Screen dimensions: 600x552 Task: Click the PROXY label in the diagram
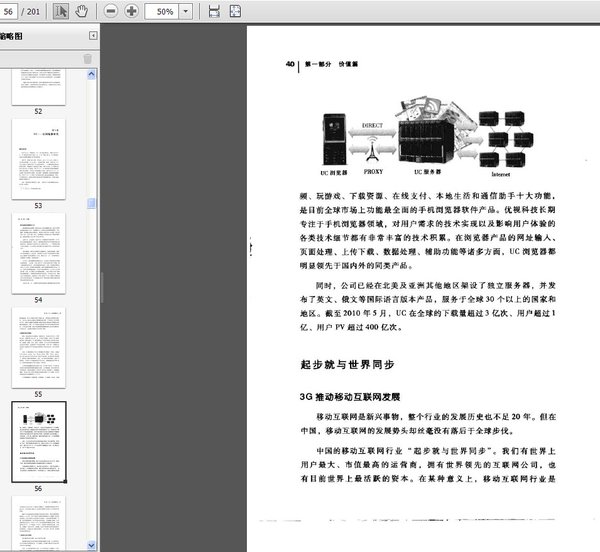point(373,172)
